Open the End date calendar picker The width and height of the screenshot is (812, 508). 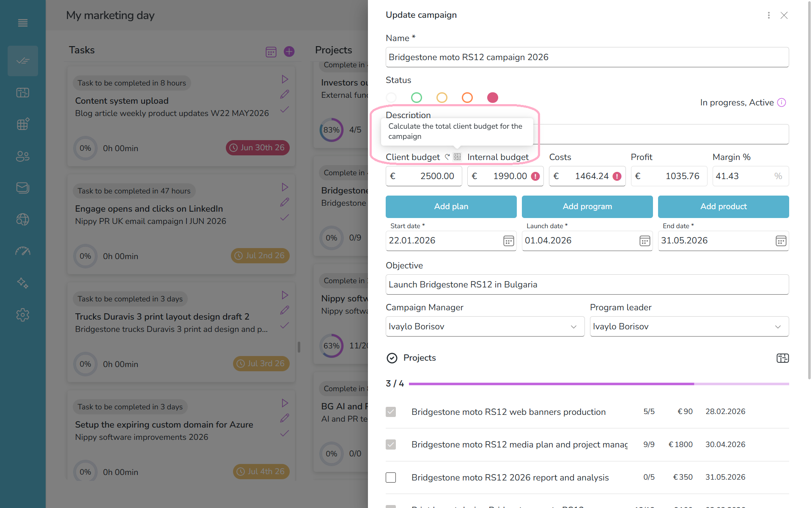[x=781, y=241]
